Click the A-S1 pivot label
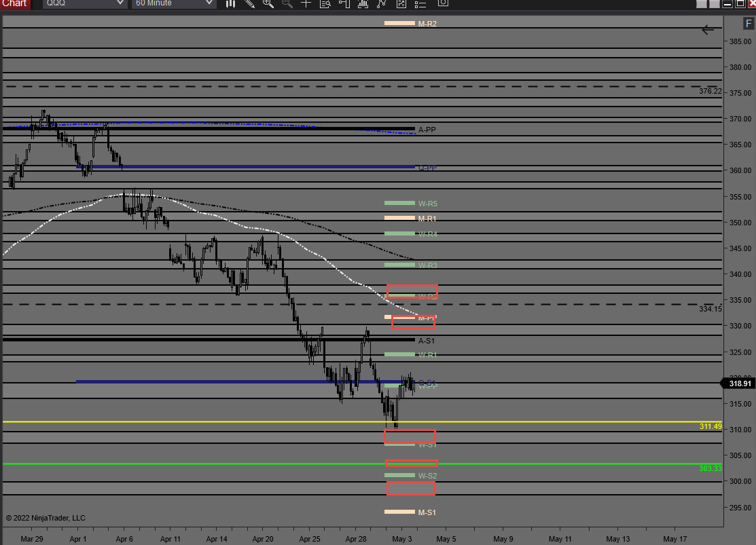Image resolution: width=756 pixels, height=545 pixels. (x=427, y=341)
